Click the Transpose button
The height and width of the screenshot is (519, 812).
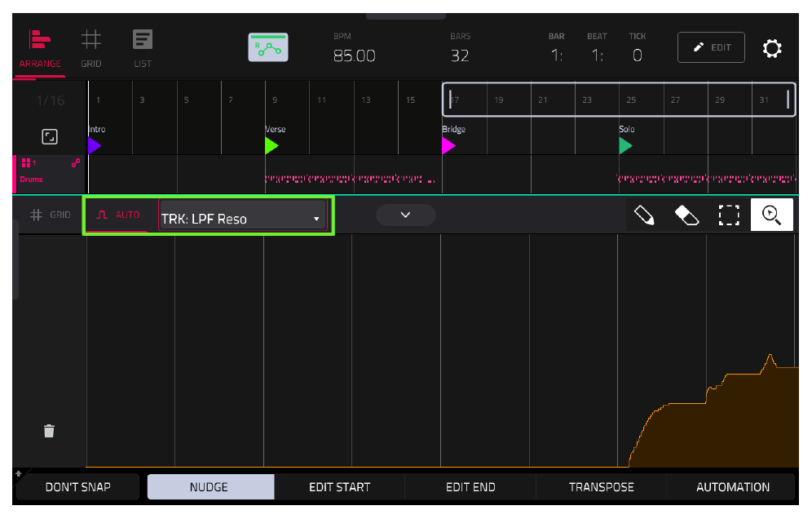click(x=601, y=487)
